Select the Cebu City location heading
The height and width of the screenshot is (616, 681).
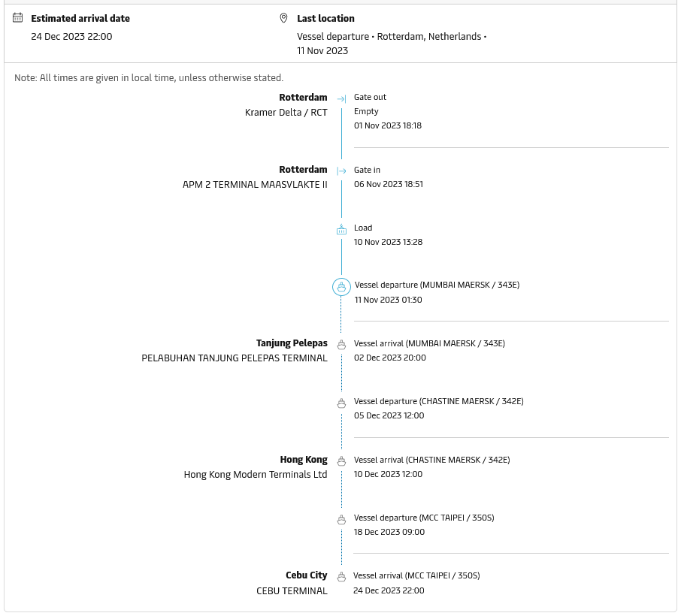pos(306,575)
